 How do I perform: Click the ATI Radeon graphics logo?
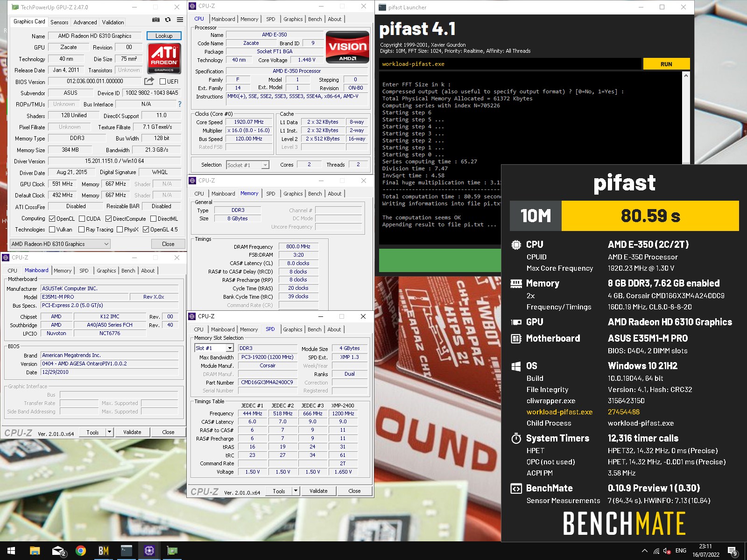164,58
